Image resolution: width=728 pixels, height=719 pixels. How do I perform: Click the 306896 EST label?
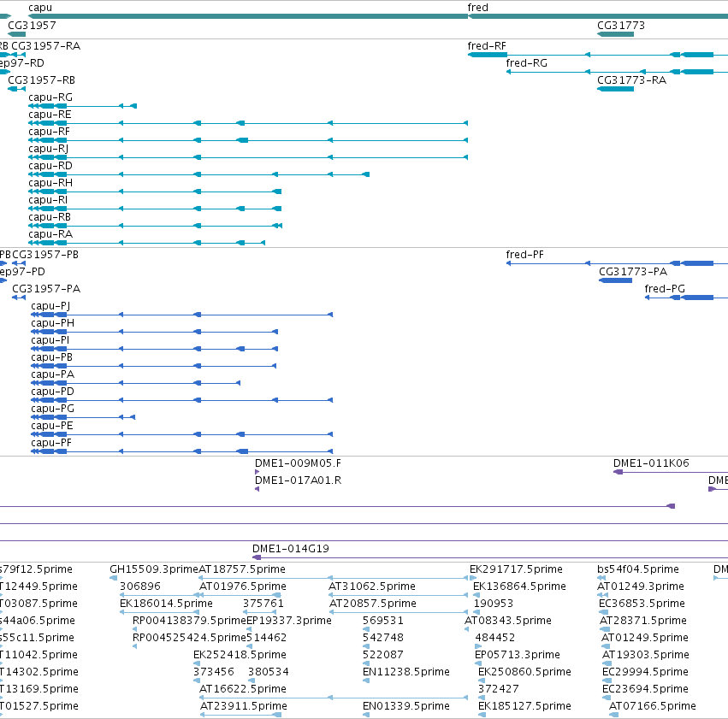(140, 586)
